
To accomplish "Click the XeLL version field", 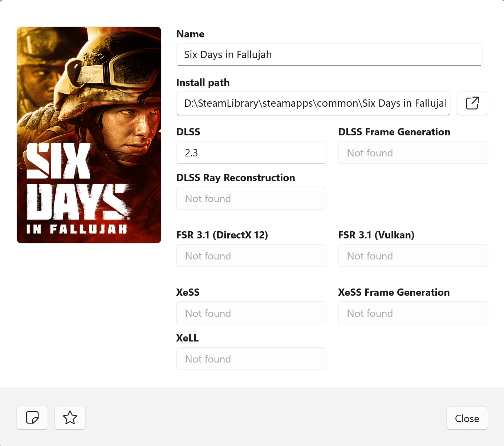I will pyautogui.click(x=251, y=359).
